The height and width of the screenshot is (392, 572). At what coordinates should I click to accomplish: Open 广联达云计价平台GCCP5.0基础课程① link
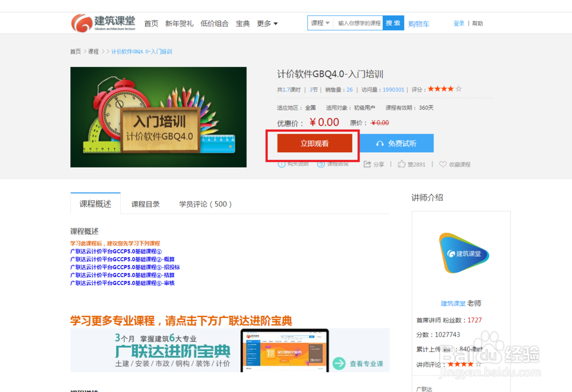pos(116,251)
